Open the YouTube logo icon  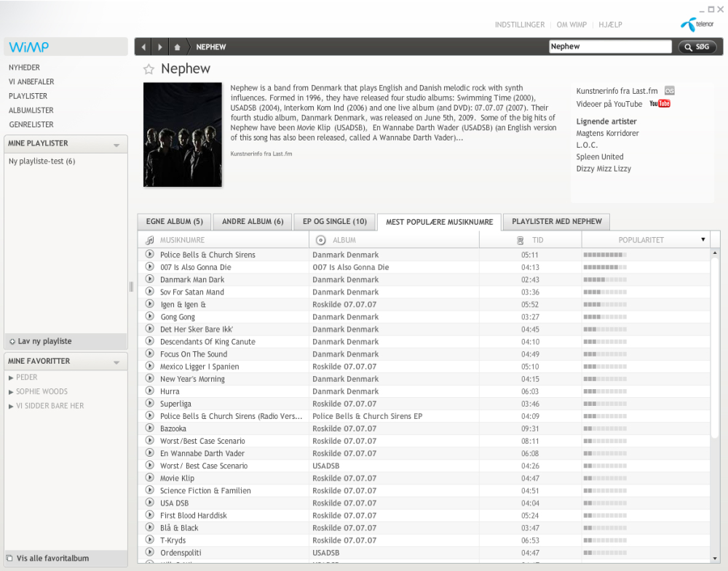pos(660,103)
